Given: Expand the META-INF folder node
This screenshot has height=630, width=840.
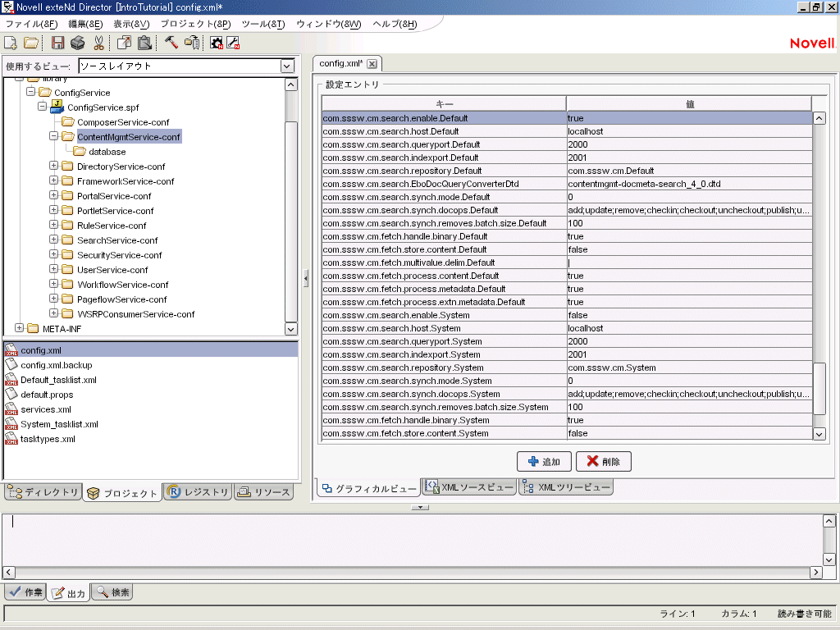Looking at the screenshot, I should pos(20,329).
